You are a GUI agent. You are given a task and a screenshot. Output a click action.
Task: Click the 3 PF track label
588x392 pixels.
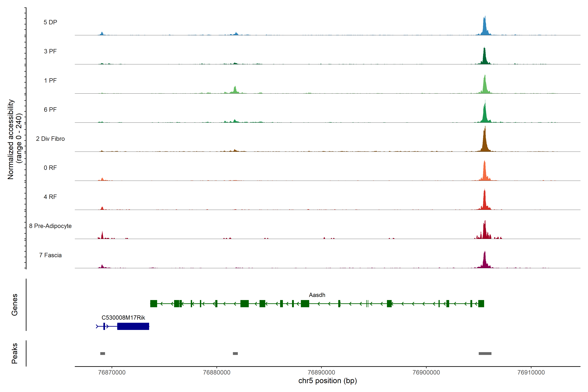click(x=50, y=51)
